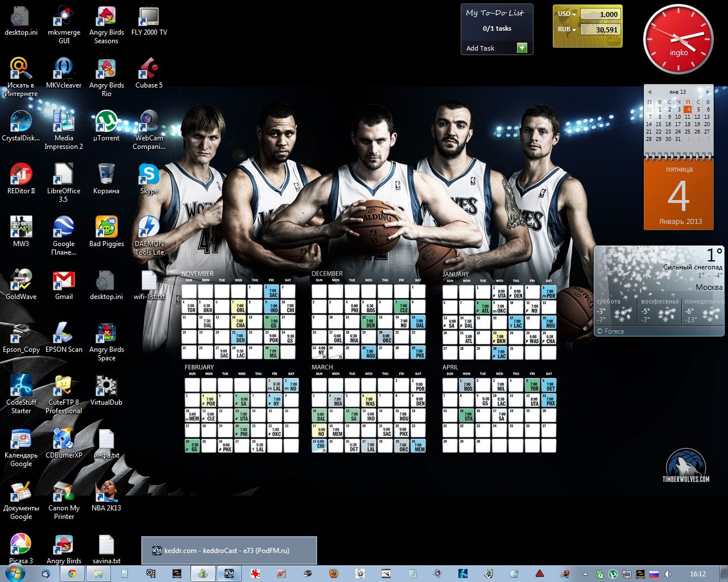Go to next month in calendar gadget
728x582 pixels.
tap(708, 92)
